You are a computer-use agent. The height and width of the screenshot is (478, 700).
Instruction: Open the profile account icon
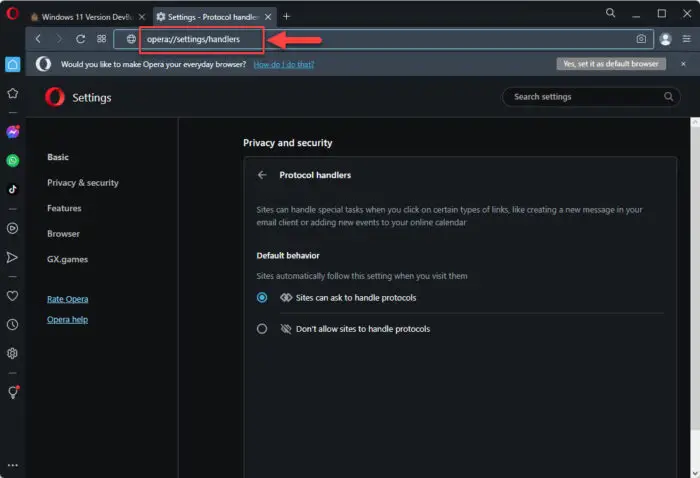click(665, 39)
